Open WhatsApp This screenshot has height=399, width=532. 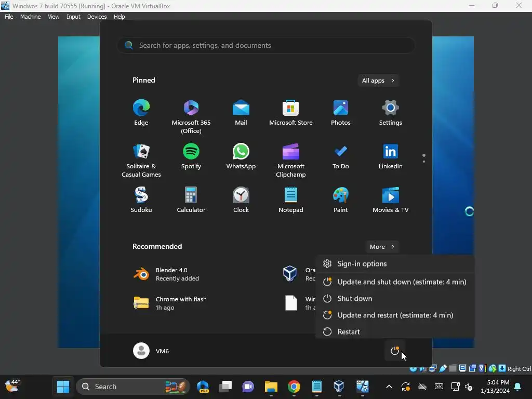(241, 156)
